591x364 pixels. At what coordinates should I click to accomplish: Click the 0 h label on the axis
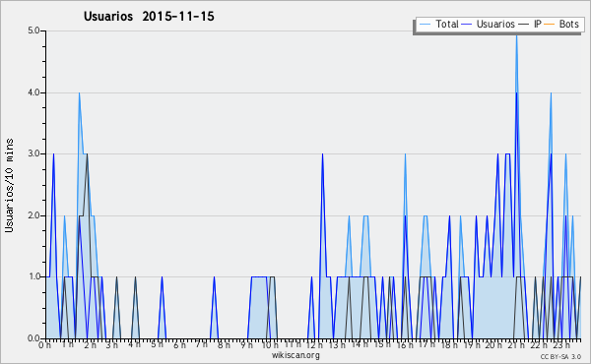(x=44, y=344)
